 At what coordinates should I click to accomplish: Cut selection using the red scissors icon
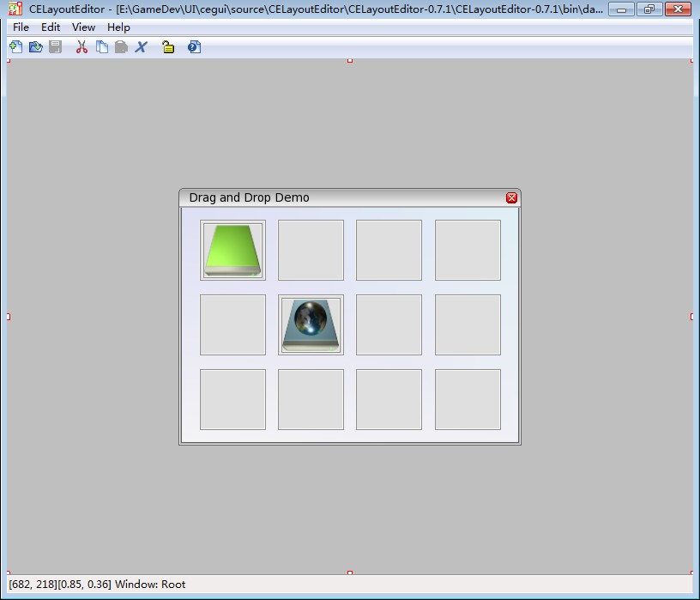tap(81, 47)
